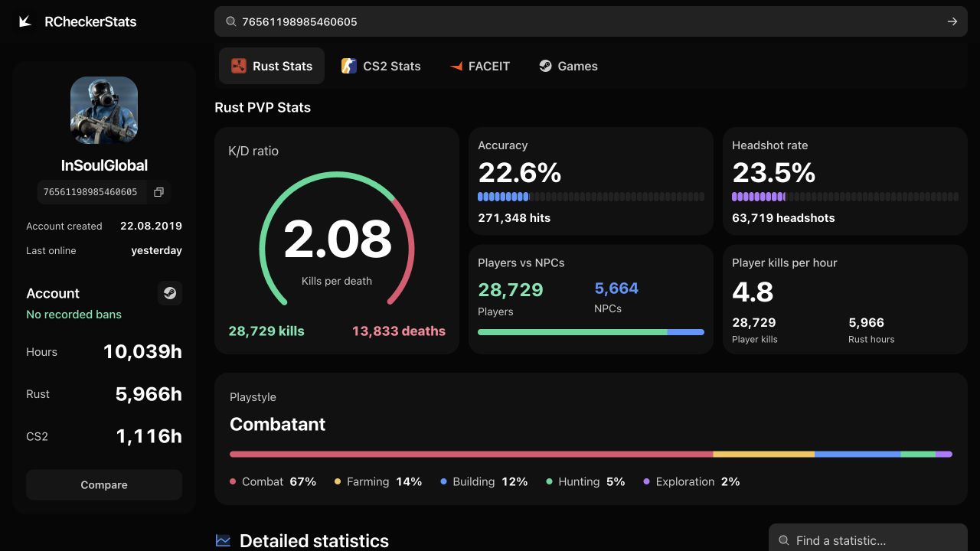Viewport: 980px width, 551px height.
Task: Submit search with the arrow icon
Action: pyautogui.click(x=952, y=21)
